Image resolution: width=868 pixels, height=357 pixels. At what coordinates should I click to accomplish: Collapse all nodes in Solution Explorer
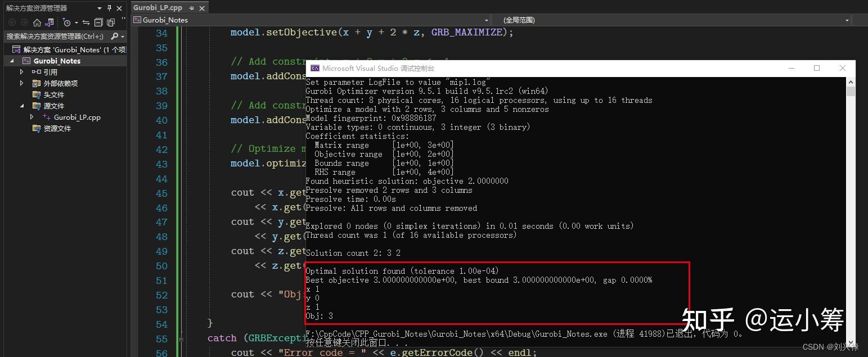(x=99, y=23)
